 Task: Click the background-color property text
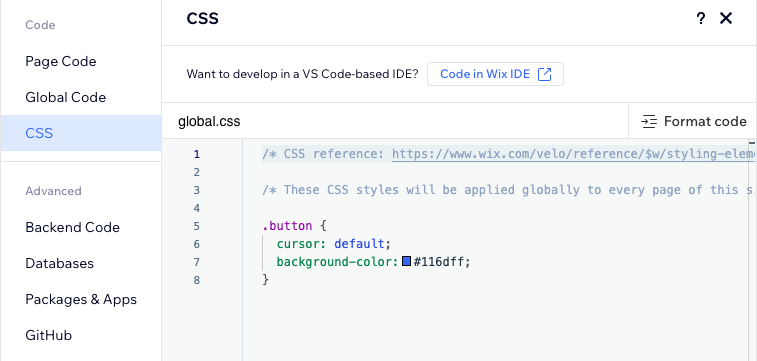(x=336, y=262)
